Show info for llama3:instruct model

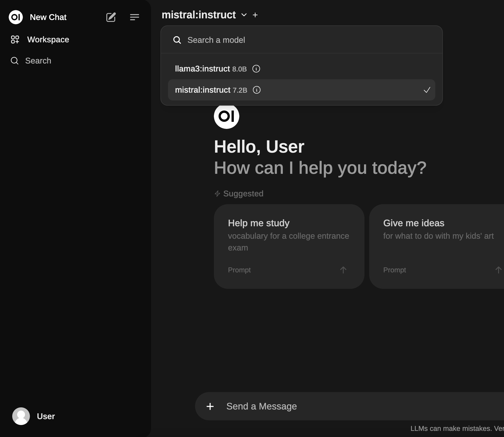[x=256, y=69]
